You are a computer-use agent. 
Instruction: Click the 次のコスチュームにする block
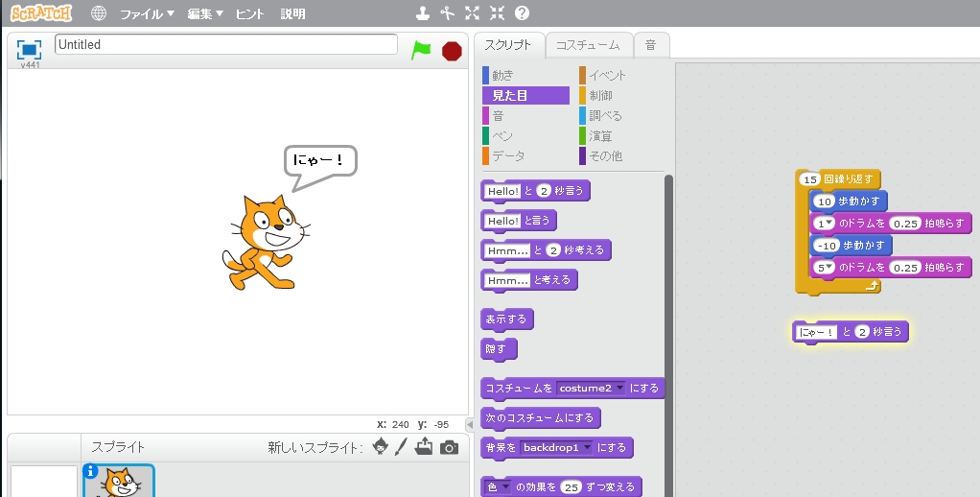[540, 418]
